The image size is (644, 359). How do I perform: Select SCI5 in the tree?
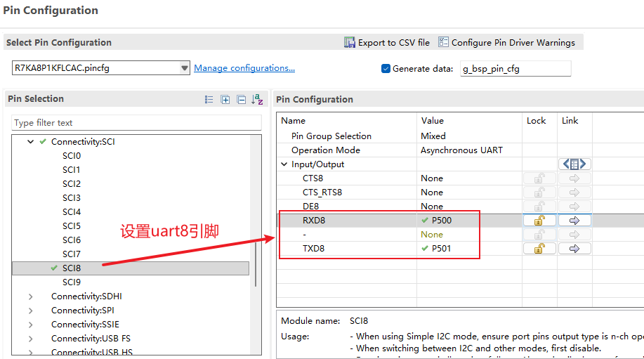pos(72,226)
